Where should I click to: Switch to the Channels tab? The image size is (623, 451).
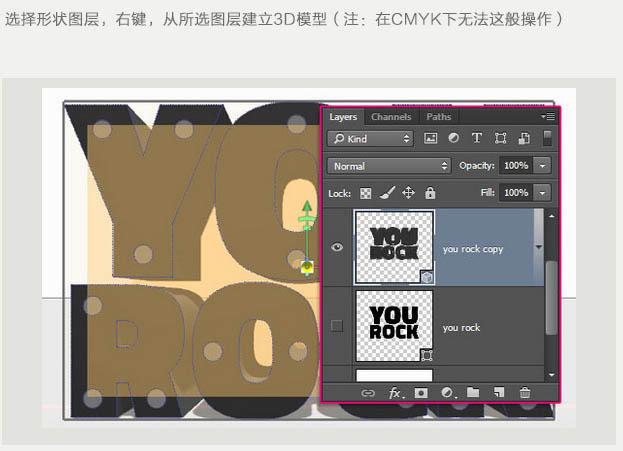[x=391, y=117]
